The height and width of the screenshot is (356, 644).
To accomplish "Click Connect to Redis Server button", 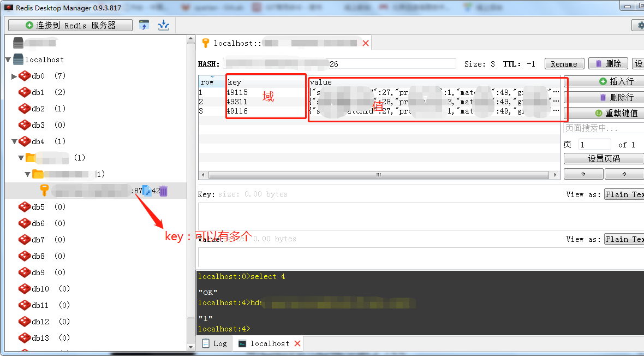I will (x=70, y=25).
